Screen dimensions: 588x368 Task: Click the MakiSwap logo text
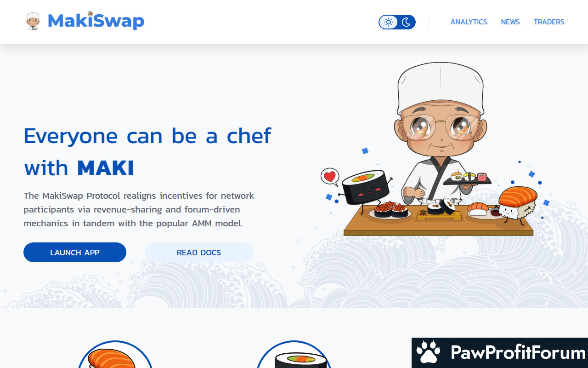coord(96,21)
